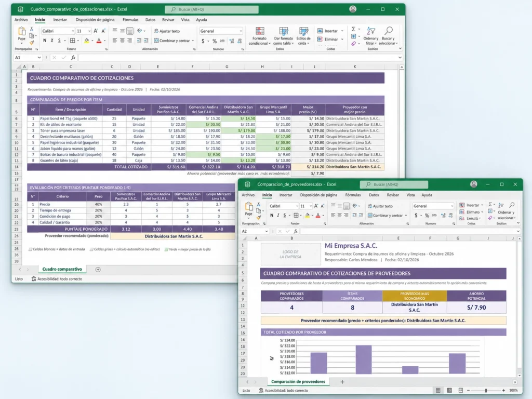
Task: Switch to Normal view icon in proveedores status bar
Action: click(438, 391)
